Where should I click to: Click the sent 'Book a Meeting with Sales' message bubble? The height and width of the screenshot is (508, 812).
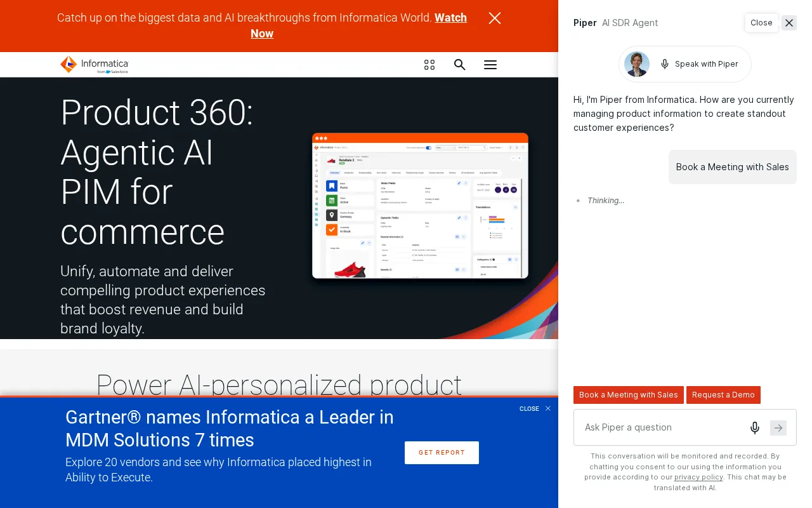coord(733,167)
